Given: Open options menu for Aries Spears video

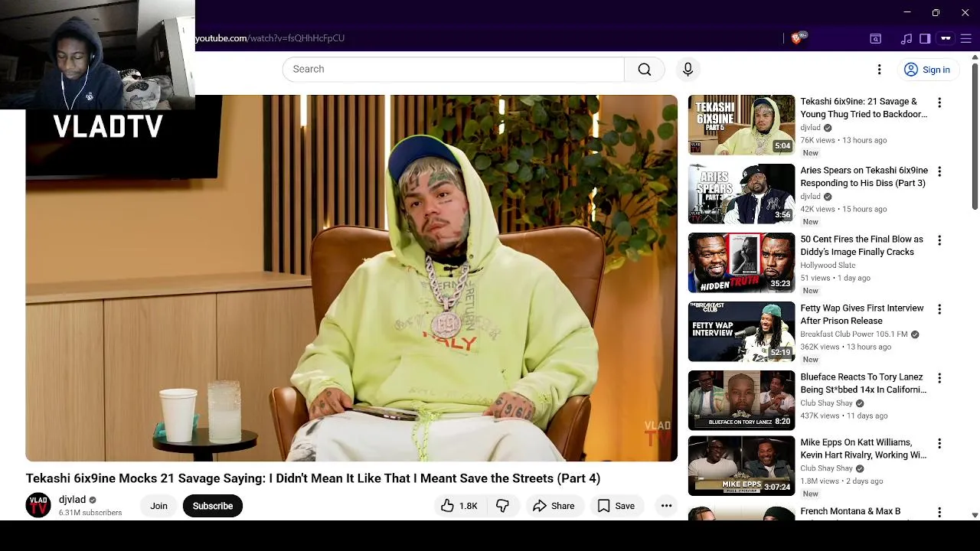Looking at the screenshot, I should (939, 171).
